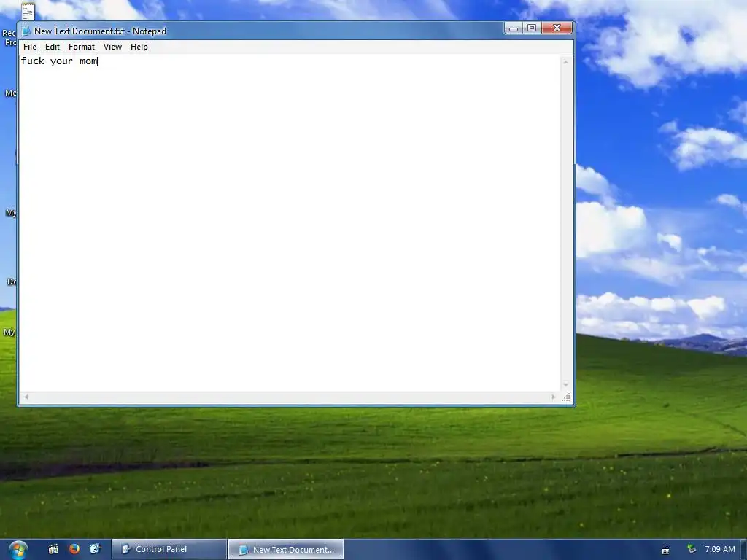Select the text file icon on the desktop

(28, 11)
